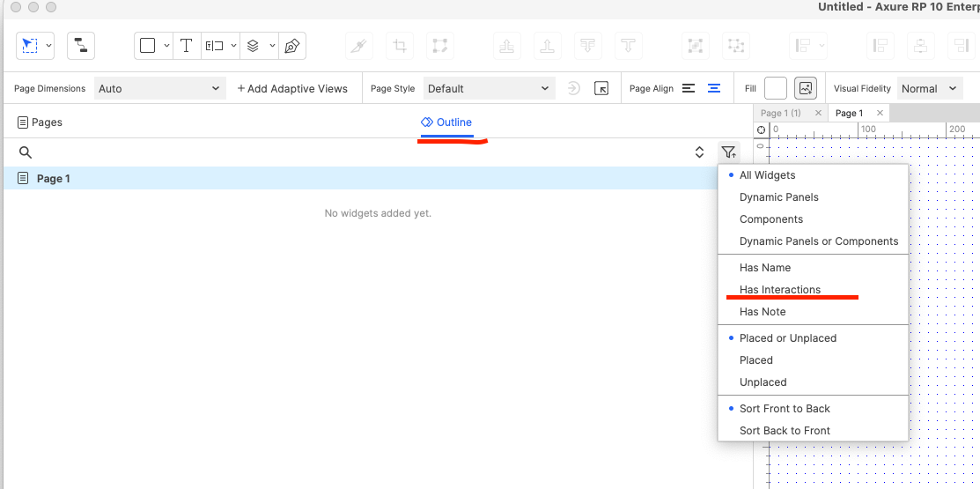Click Add Adaptive Views button

tap(292, 88)
